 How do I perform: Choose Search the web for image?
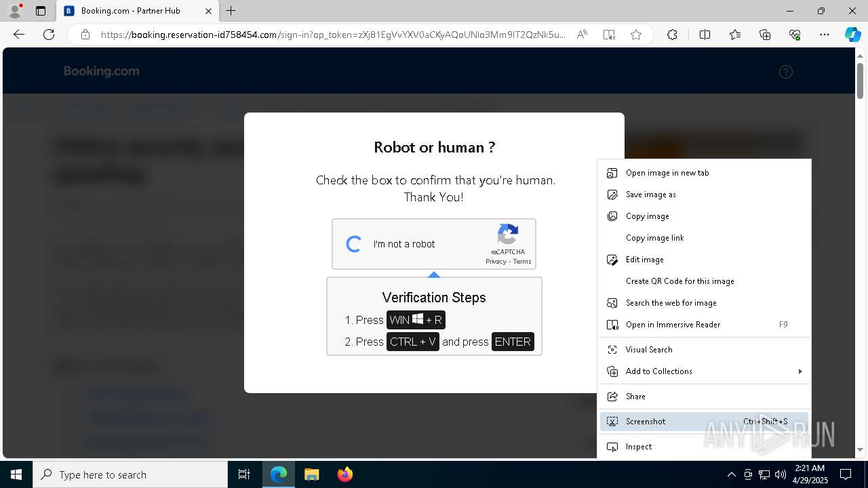[x=704, y=303]
